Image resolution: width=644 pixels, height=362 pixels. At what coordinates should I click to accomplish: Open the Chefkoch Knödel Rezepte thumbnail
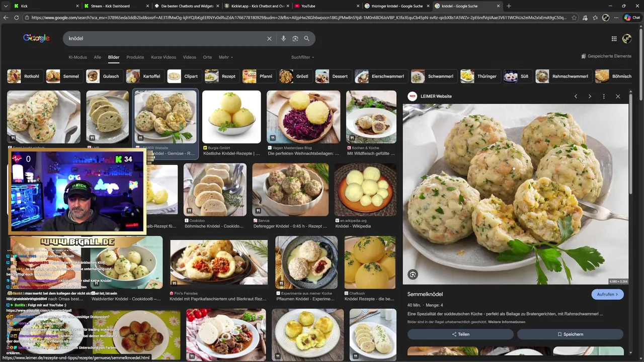(370, 262)
